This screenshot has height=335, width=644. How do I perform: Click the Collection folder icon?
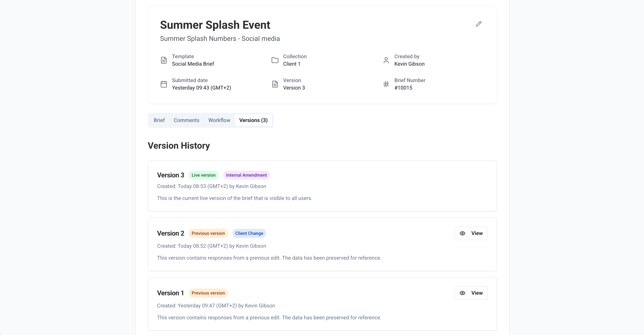click(x=275, y=60)
